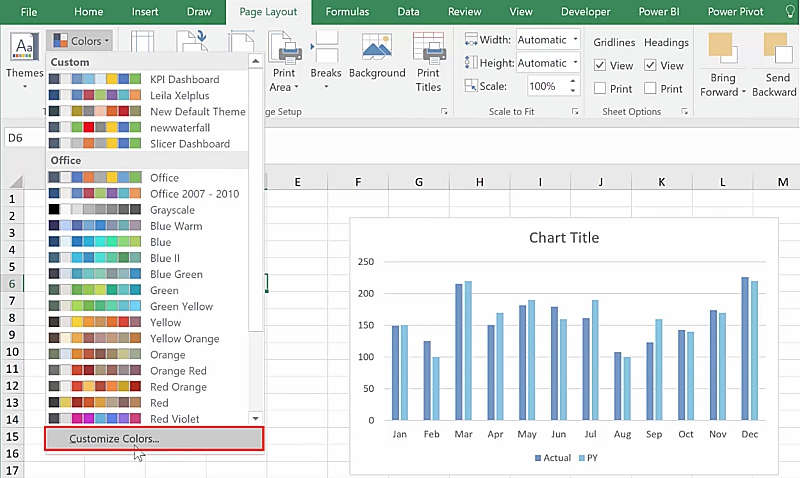Collapse the Colors dropdown button
Viewport: 800px width, 478px height.
[x=79, y=41]
